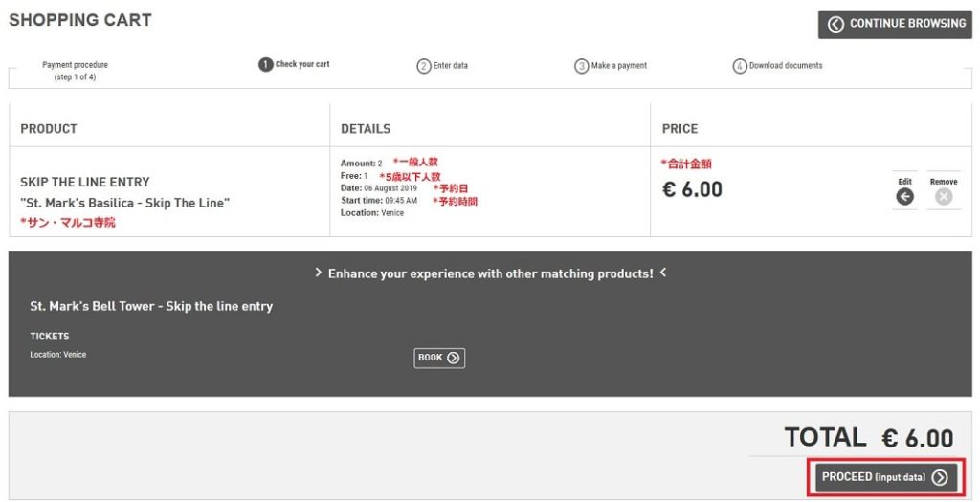Select step 2 circle Enter data
This screenshot has width=980, height=502.
[x=424, y=66]
